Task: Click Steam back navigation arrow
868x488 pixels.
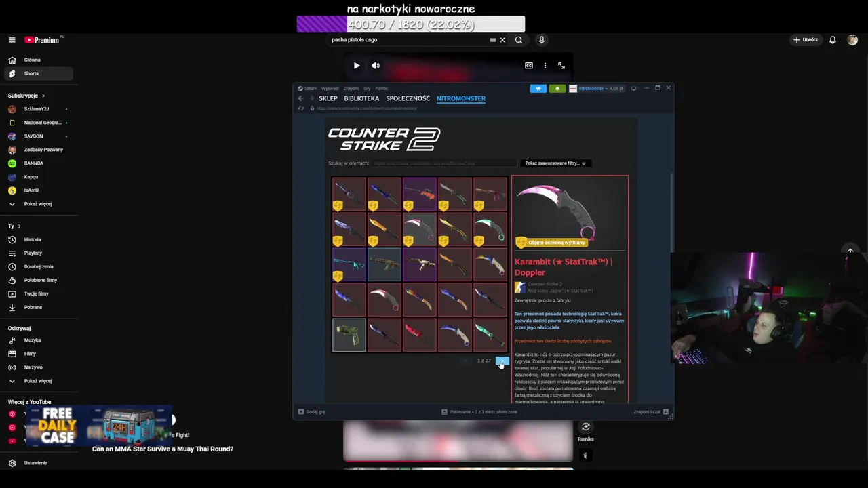Action: (x=300, y=98)
